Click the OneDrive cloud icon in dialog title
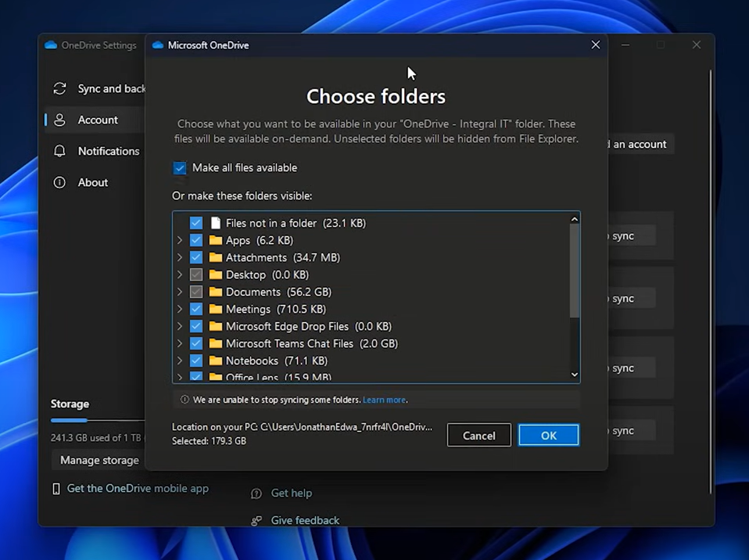This screenshot has height=560, width=749. [158, 45]
